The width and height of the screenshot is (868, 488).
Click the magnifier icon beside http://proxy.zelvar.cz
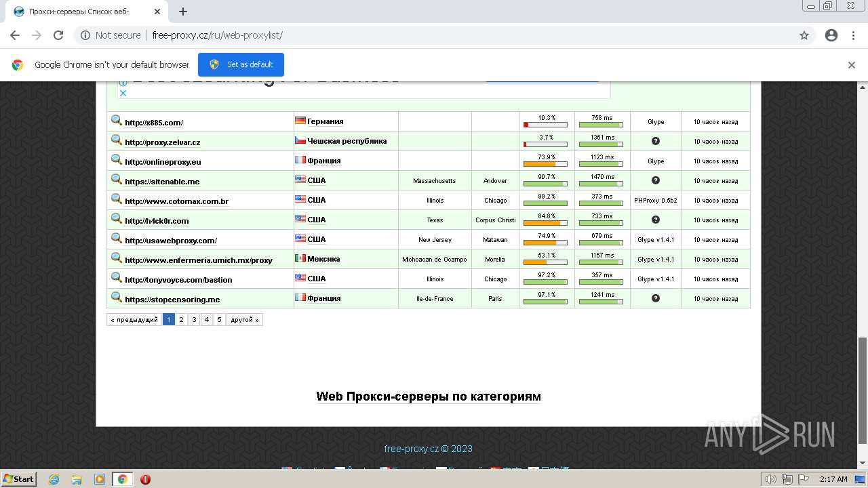(117, 140)
